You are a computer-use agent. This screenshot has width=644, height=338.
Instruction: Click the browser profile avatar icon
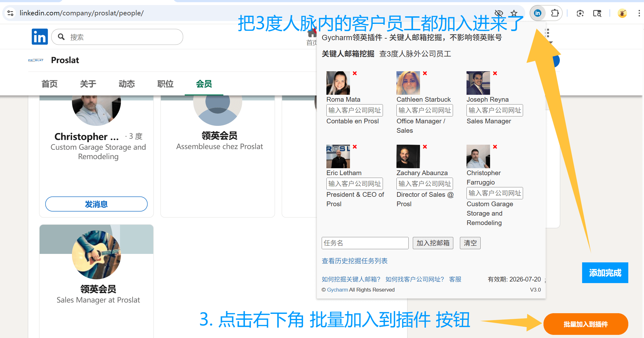point(622,13)
